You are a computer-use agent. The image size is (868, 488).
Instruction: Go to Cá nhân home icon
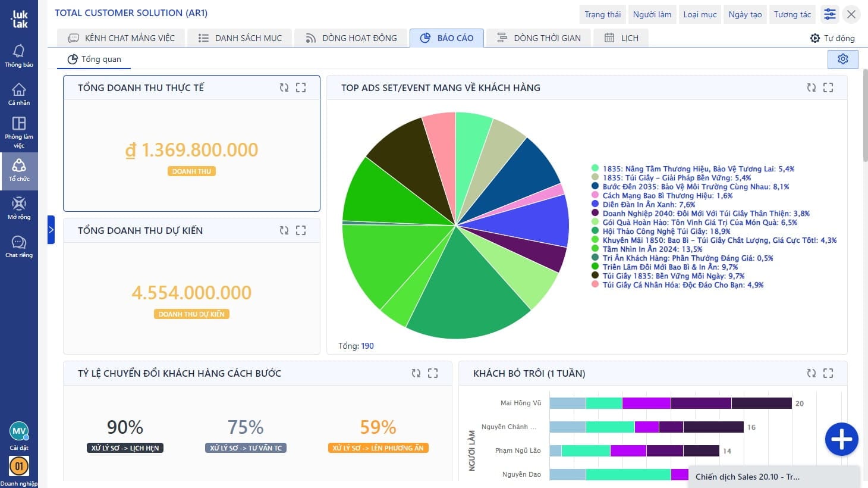tap(19, 93)
